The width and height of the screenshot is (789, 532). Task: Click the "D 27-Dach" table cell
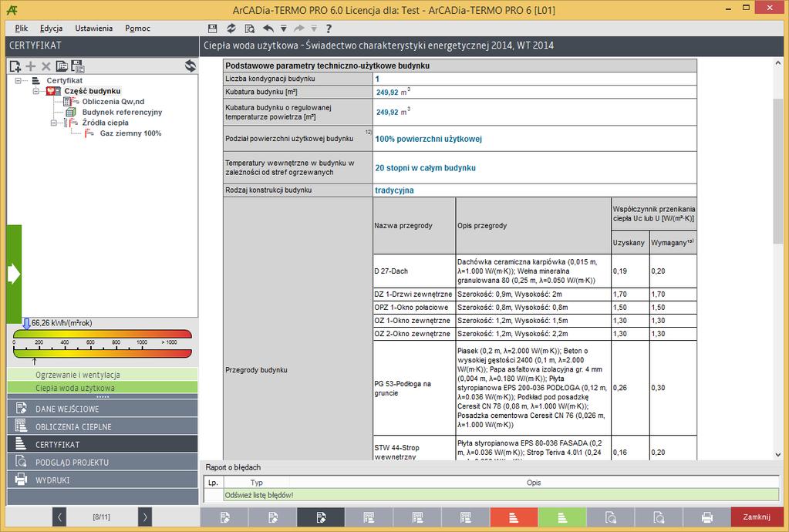(x=414, y=271)
